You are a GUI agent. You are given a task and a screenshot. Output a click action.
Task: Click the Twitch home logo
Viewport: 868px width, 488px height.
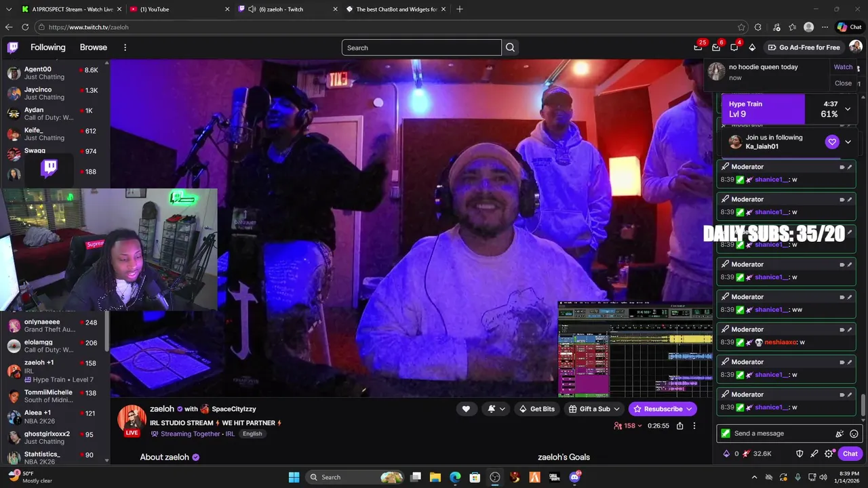pos(13,47)
